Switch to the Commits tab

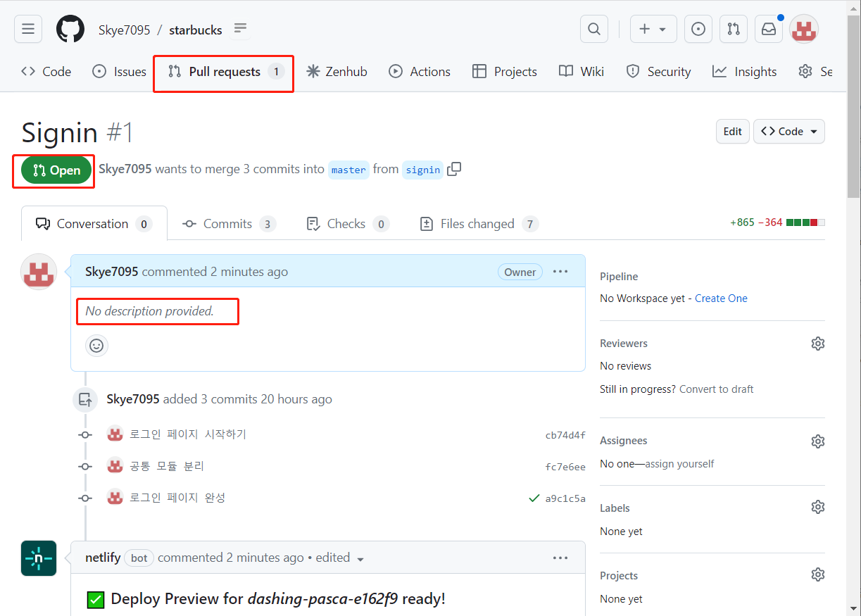click(x=229, y=224)
